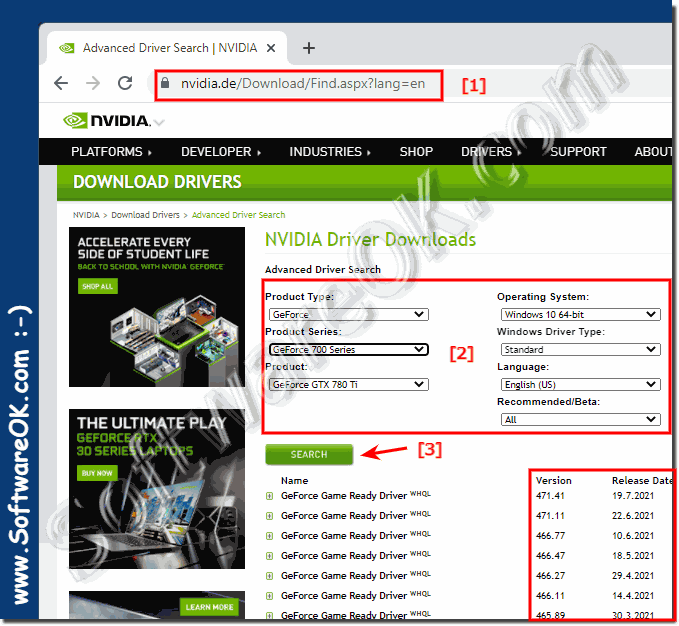Click the browser back arrow
The height and width of the screenshot is (626, 679).
(61, 83)
